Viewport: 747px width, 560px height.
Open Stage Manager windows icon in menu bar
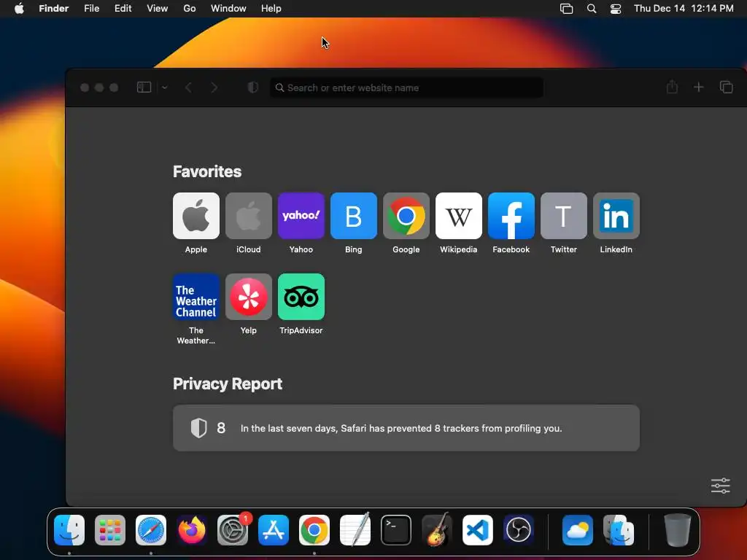(x=566, y=9)
